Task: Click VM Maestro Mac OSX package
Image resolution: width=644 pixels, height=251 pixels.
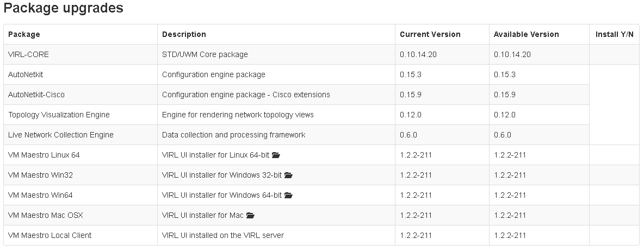Action: [x=46, y=215]
